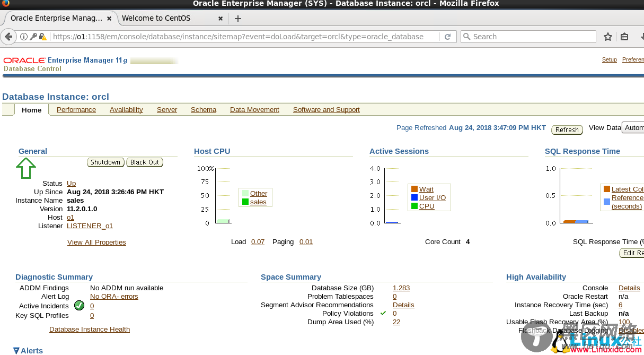Click the Paging value 0.01 link

coord(306,242)
